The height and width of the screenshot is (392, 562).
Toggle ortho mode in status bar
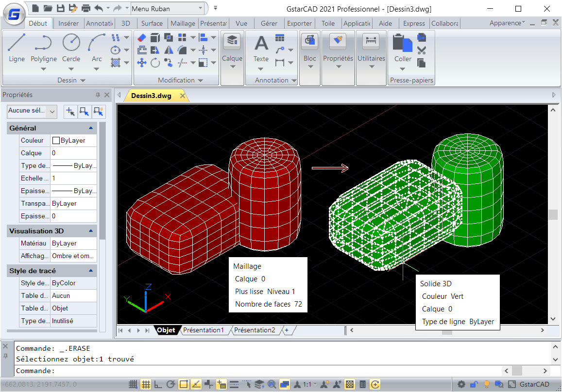coord(158,385)
